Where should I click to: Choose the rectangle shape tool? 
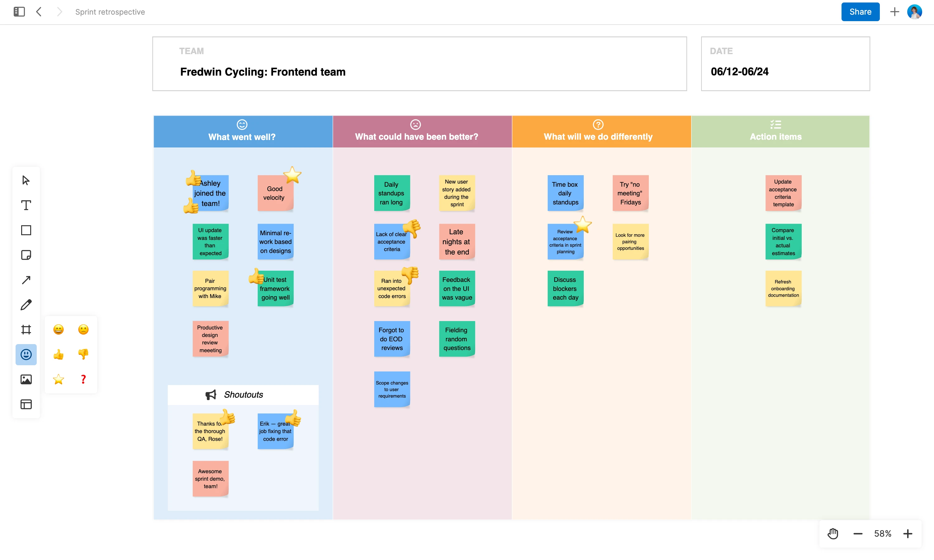[x=26, y=230]
